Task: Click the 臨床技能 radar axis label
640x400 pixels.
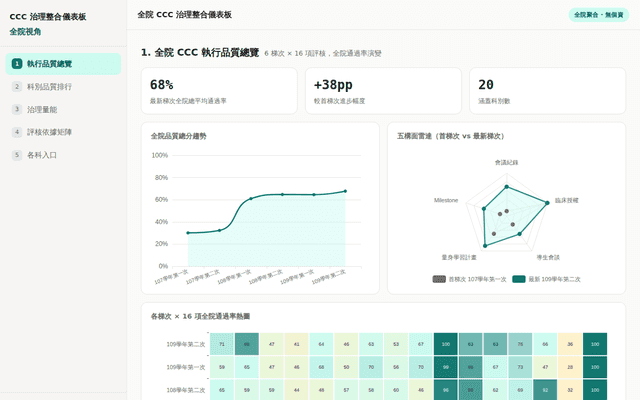Action: pyautogui.click(x=567, y=200)
